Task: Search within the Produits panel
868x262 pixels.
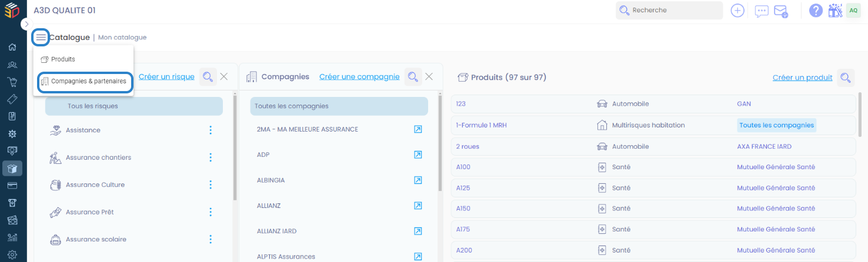Action: click(846, 78)
